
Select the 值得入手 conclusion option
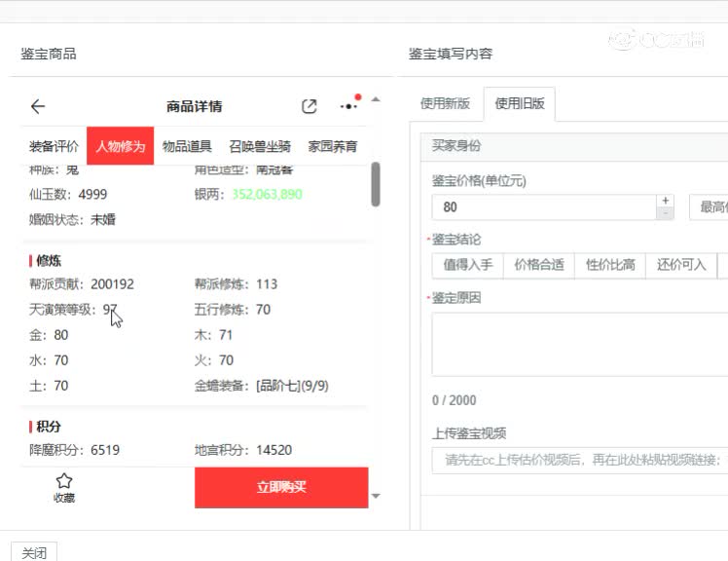(468, 265)
